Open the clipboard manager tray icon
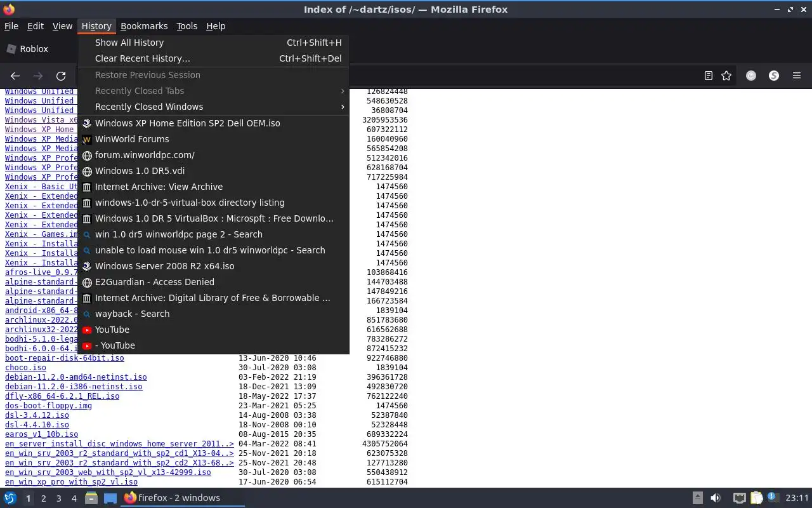The image size is (812, 508). (756, 498)
